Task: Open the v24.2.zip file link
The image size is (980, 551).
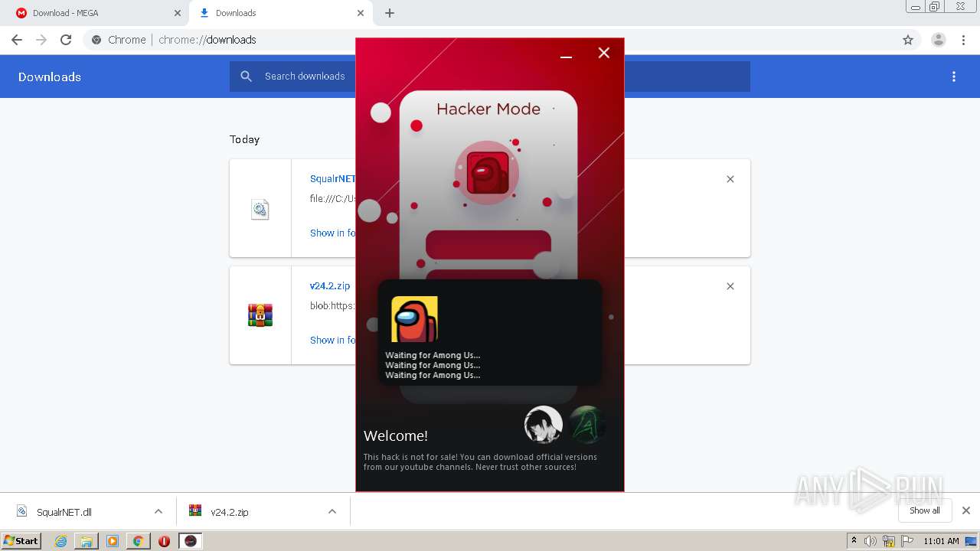Action: (330, 285)
